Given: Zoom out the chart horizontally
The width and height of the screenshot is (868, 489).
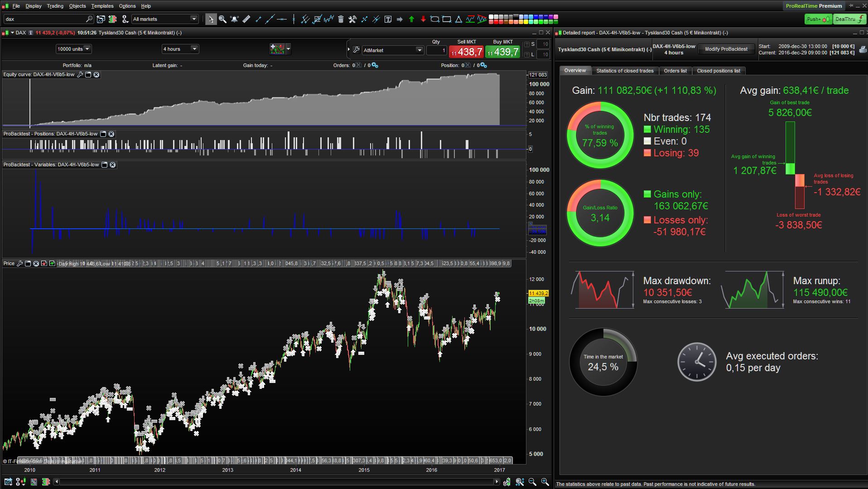Looking at the screenshot, I should pos(532,482).
